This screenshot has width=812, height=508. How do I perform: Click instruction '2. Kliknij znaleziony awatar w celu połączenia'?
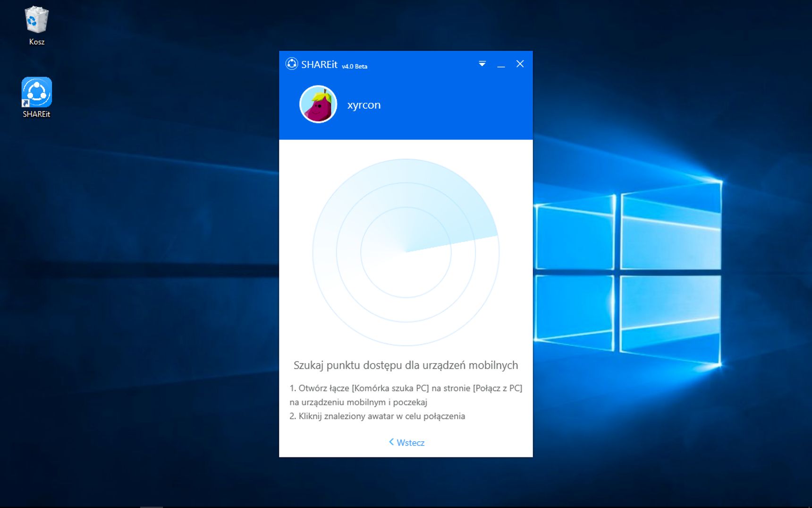[x=377, y=416]
